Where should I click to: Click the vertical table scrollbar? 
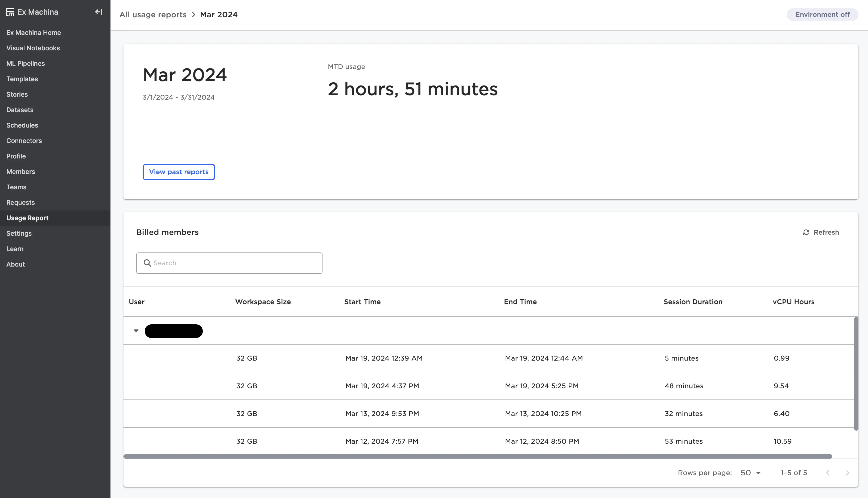(856, 373)
